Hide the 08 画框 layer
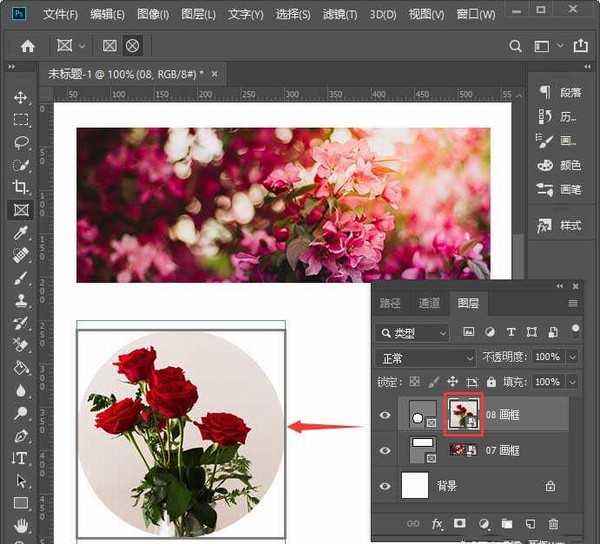Screen dimensions: 600x544 click(386, 415)
